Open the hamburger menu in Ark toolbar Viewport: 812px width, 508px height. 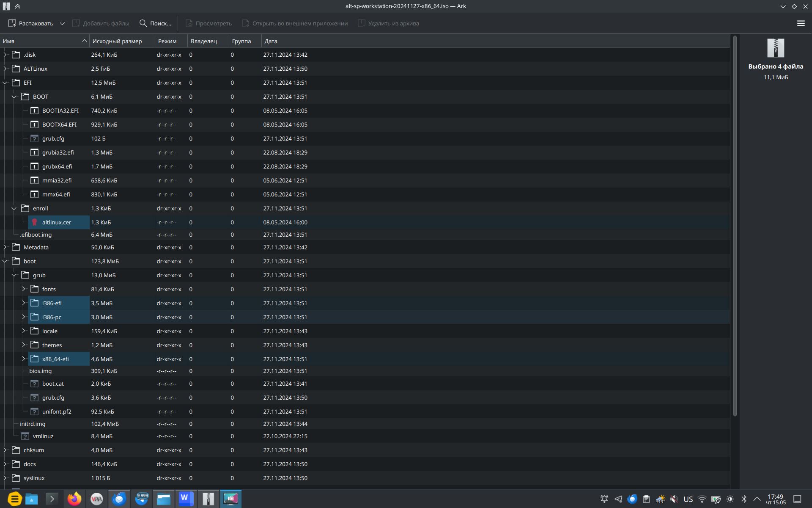801,23
